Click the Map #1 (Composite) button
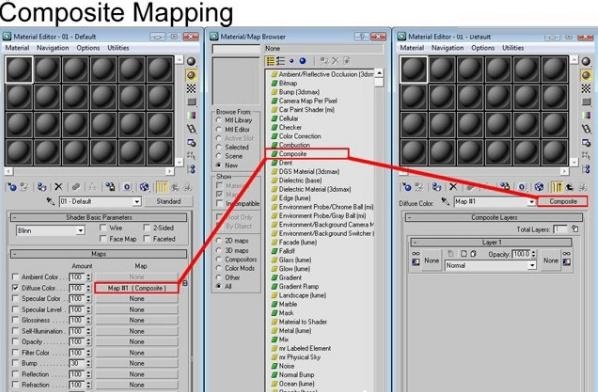The height and width of the screenshot is (392, 598). pyautogui.click(x=137, y=288)
